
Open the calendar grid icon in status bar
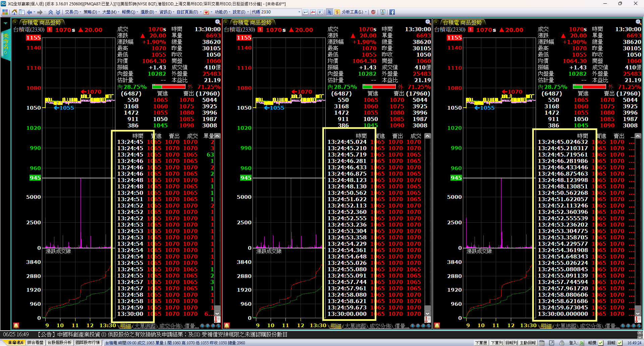pyautogui.click(x=542, y=343)
